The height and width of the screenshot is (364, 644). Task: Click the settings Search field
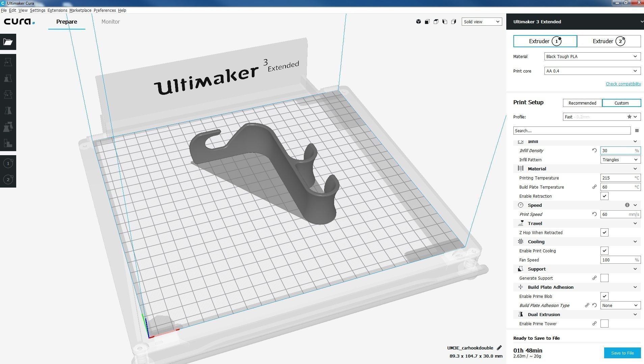pos(572,131)
